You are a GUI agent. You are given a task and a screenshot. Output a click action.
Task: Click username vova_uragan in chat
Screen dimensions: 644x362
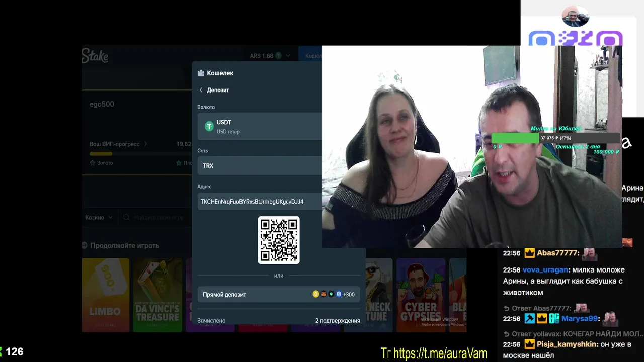point(546,270)
